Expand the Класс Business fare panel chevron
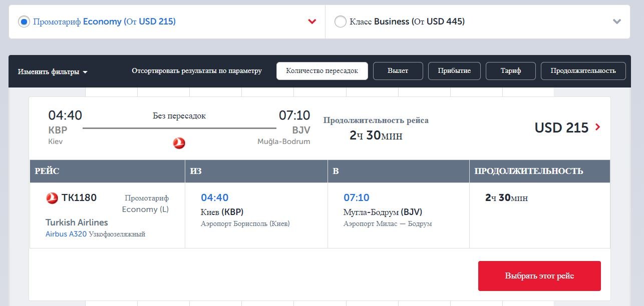 click(617, 21)
